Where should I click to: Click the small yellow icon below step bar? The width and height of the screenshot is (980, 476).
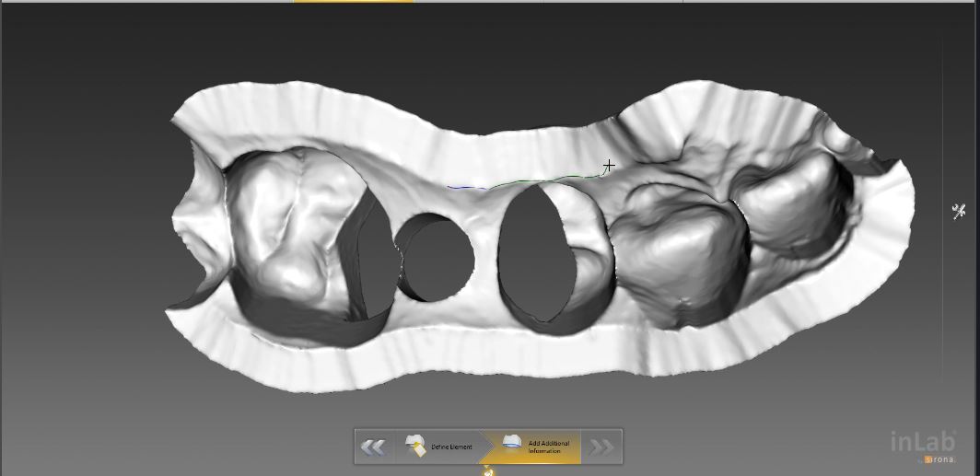(488, 471)
